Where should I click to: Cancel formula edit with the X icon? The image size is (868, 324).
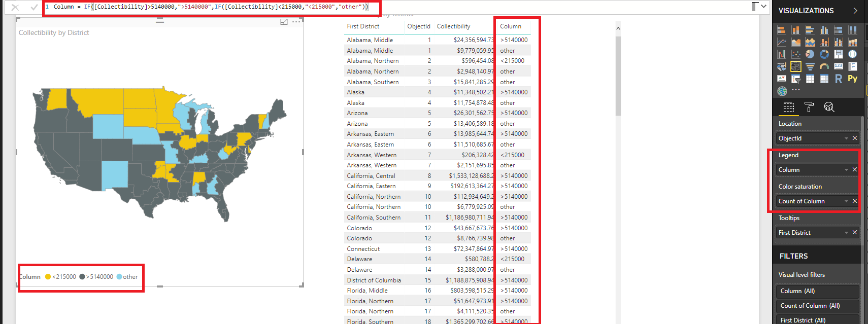pos(15,7)
